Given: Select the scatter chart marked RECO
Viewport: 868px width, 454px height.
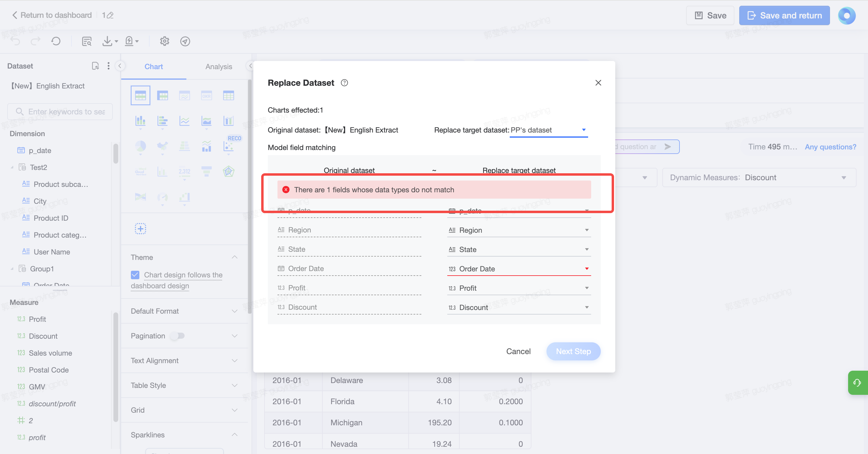Looking at the screenshot, I should click(228, 146).
